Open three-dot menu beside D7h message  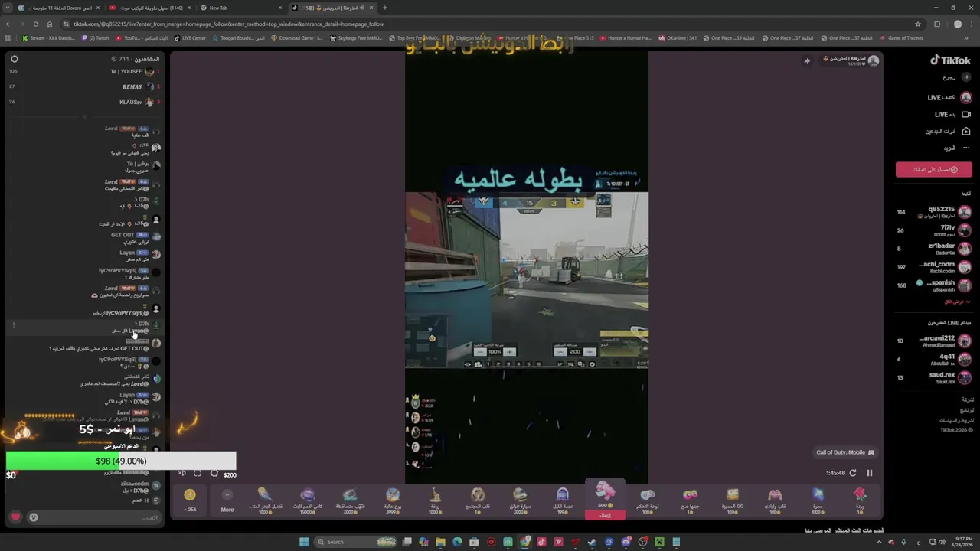pyautogui.click(x=13, y=325)
